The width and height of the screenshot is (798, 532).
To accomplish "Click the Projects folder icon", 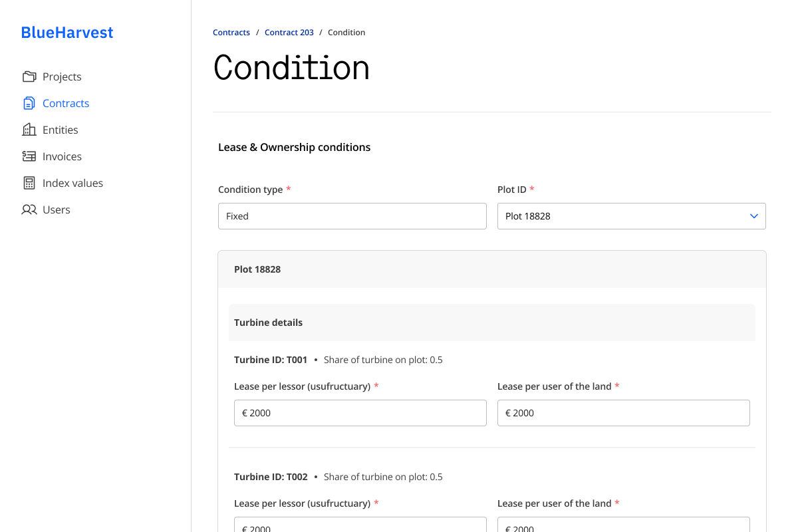I will point(29,76).
